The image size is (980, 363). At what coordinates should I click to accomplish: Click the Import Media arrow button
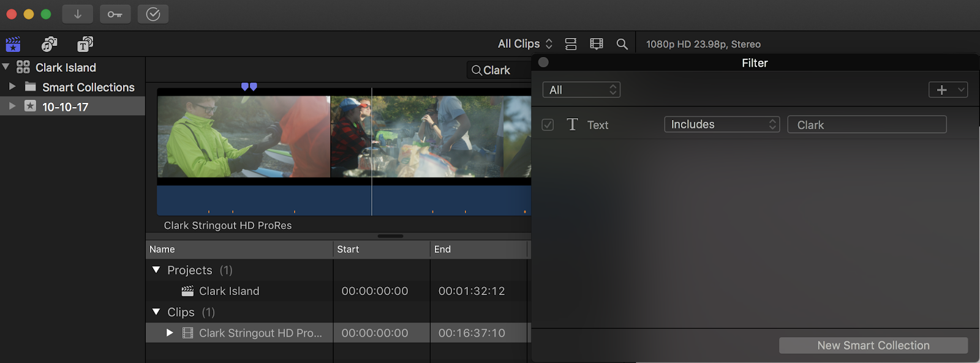(x=78, y=14)
